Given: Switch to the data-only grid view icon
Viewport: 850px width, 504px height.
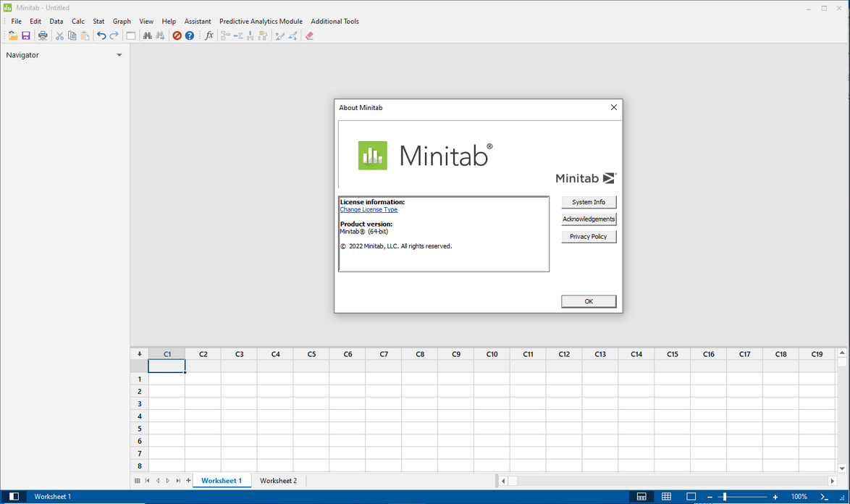Looking at the screenshot, I should pyautogui.click(x=666, y=497).
